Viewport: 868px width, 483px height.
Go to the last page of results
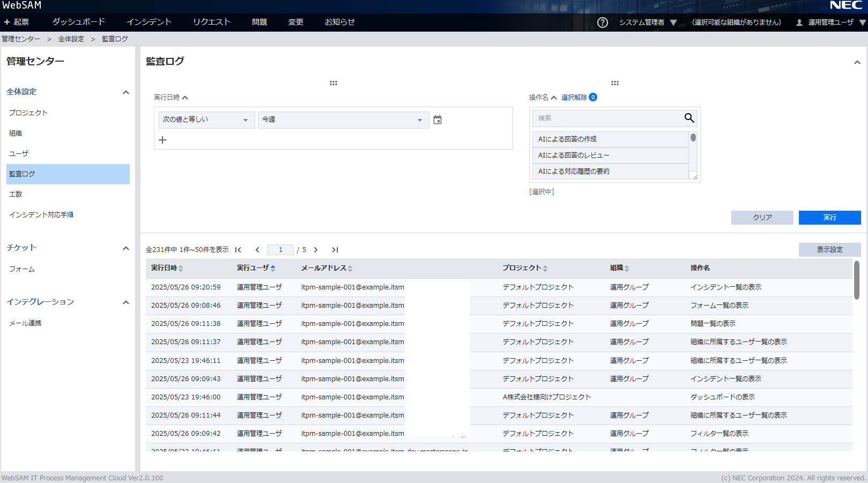(x=335, y=250)
